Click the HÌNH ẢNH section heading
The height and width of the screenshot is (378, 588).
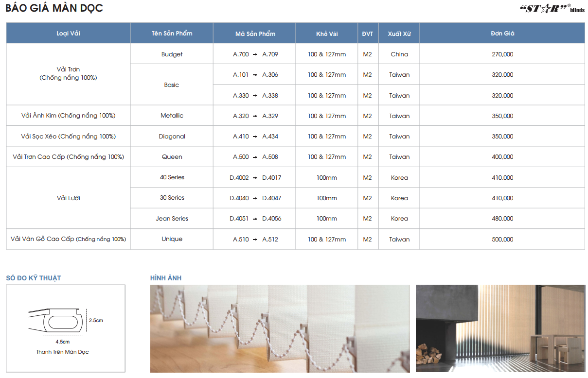pos(165,278)
